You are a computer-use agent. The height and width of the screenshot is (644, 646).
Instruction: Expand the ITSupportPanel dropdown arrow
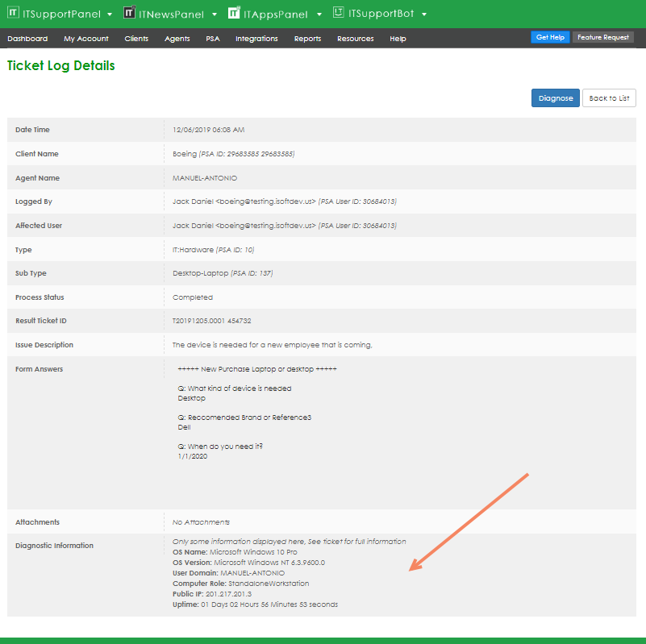click(x=110, y=15)
